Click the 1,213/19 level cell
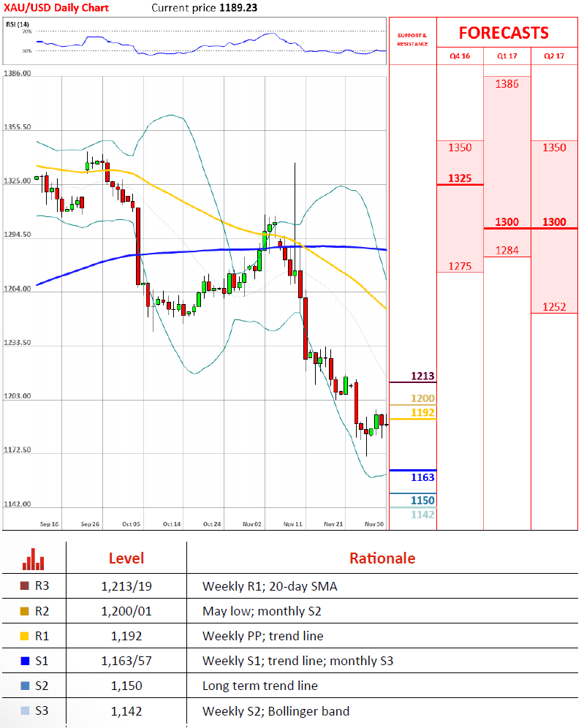The height and width of the screenshot is (728, 584). point(126,586)
